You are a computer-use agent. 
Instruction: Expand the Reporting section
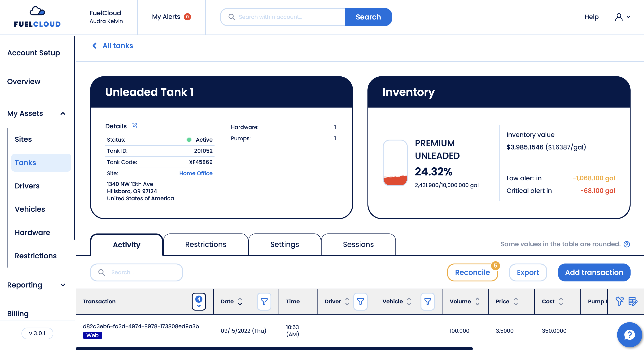click(63, 285)
